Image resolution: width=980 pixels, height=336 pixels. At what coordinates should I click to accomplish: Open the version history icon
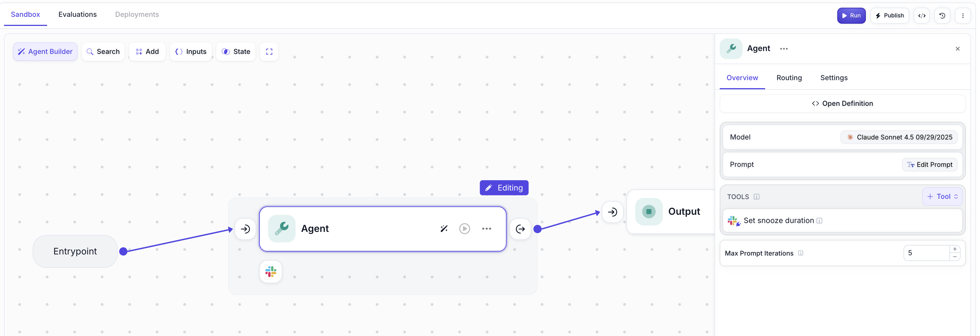[x=942, y=16]
